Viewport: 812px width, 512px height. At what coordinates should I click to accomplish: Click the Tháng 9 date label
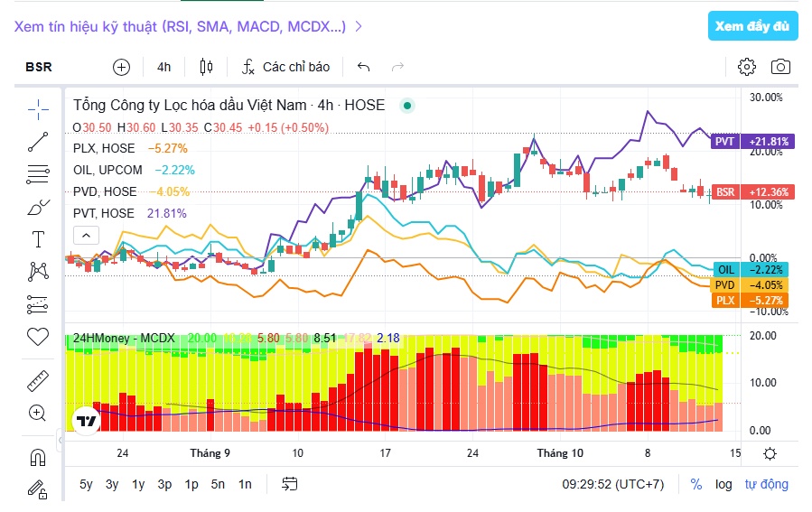point(210,453)
